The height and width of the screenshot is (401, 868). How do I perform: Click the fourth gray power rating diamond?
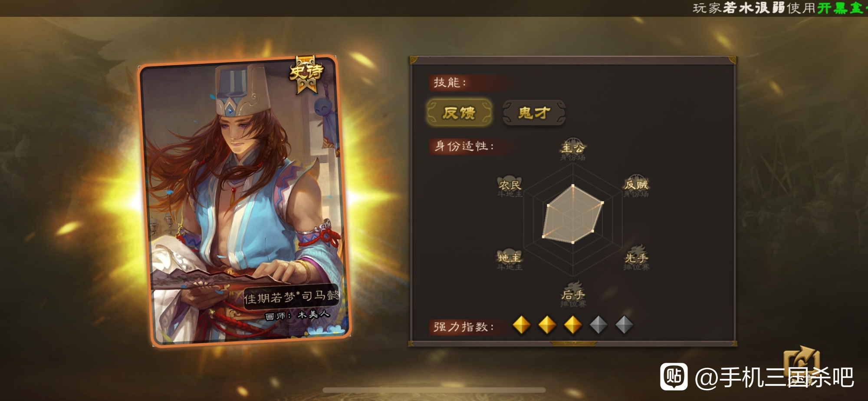(598, 325)
